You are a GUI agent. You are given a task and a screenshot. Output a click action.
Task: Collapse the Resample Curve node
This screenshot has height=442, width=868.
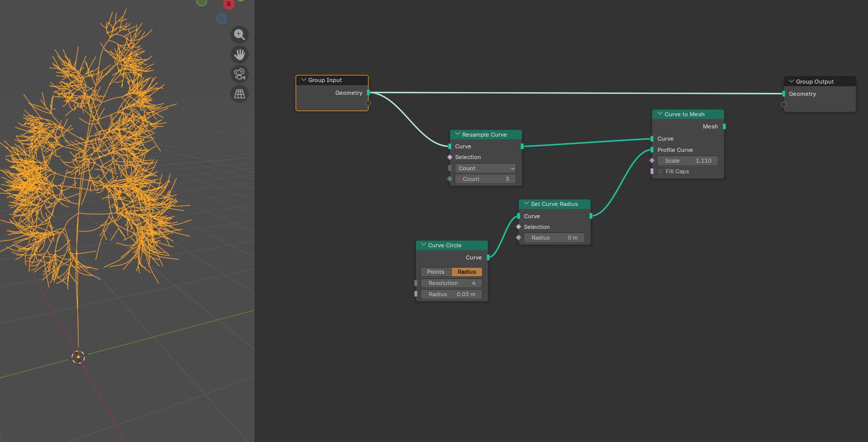tap(458, 135)
